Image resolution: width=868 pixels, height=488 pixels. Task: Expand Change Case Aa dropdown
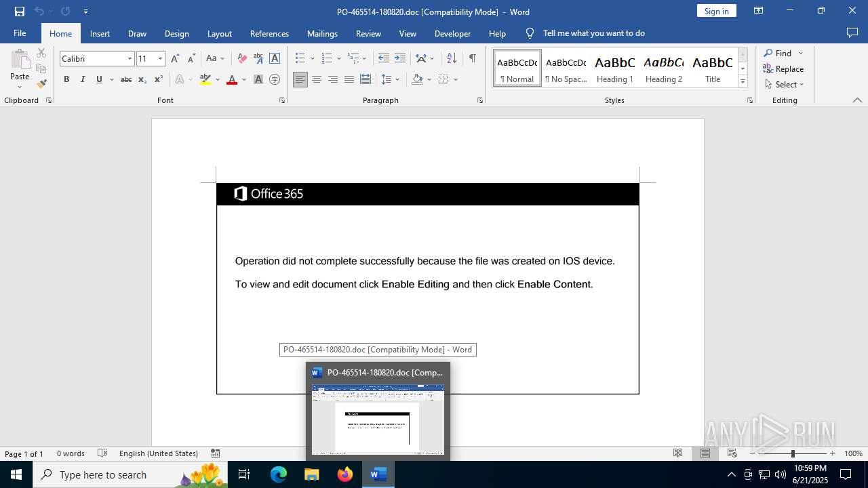tap(222, 59)
